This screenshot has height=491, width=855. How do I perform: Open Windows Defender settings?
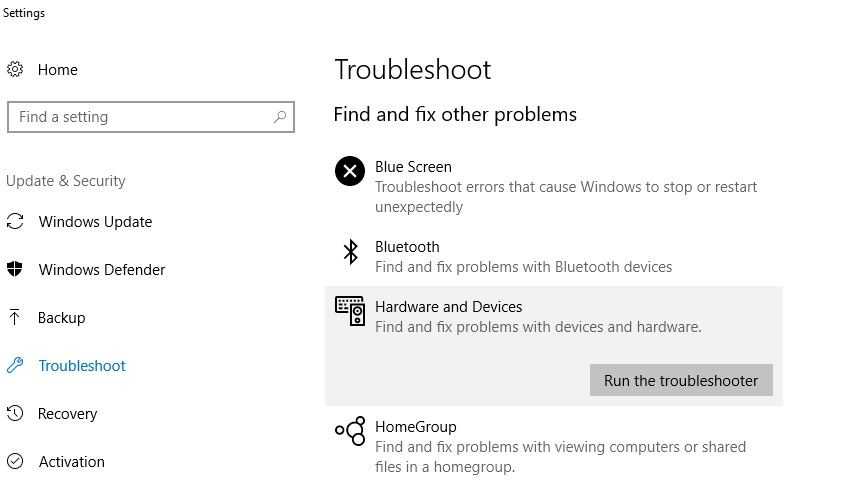[101, 269]
